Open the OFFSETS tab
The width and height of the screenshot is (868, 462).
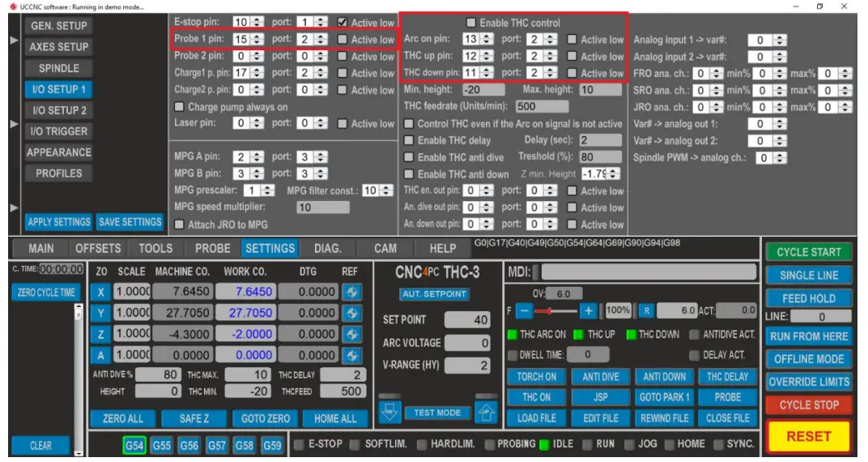coord(98,248)
